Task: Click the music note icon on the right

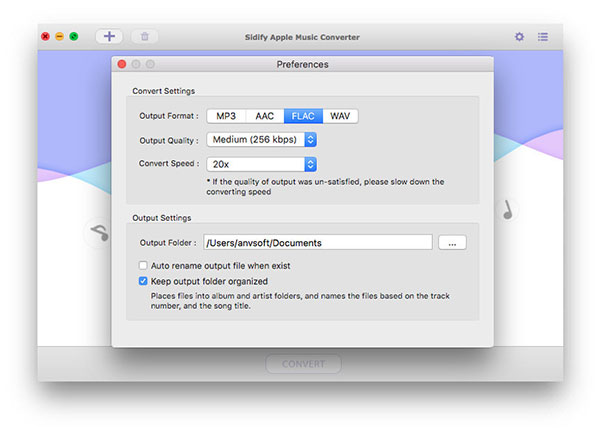Action: 508,210
